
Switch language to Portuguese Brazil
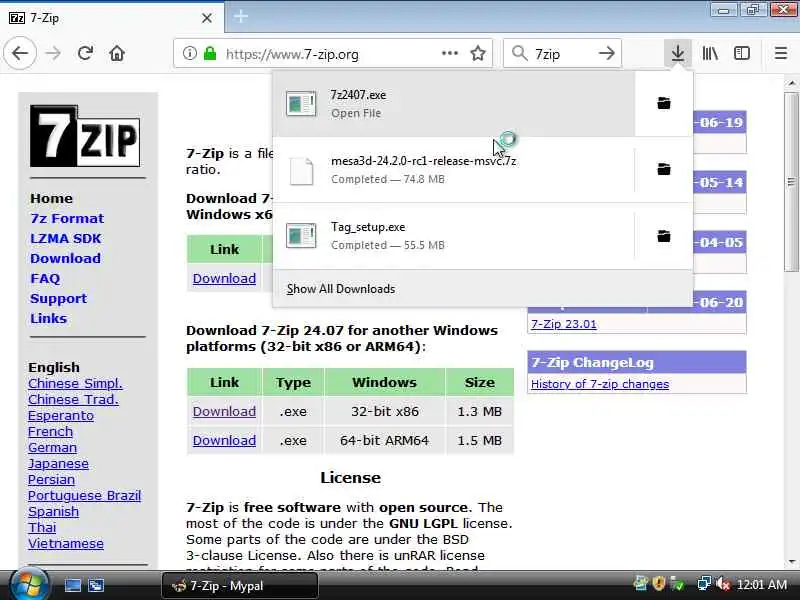(84, 495)
